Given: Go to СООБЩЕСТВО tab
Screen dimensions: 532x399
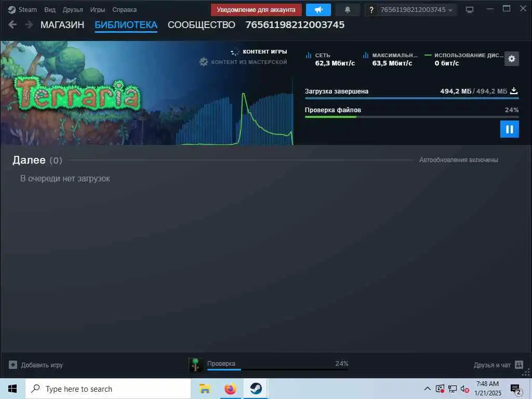Looking at the screenshot, I should click(201, 25).
